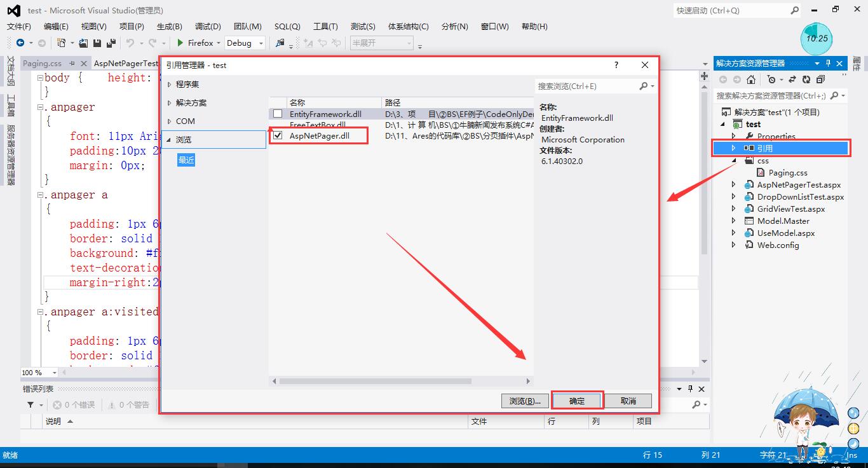Viewport: 868px width, 468px height.
Task: Check the EntityFramework.dll checkbox
Action: coord(278,114)
